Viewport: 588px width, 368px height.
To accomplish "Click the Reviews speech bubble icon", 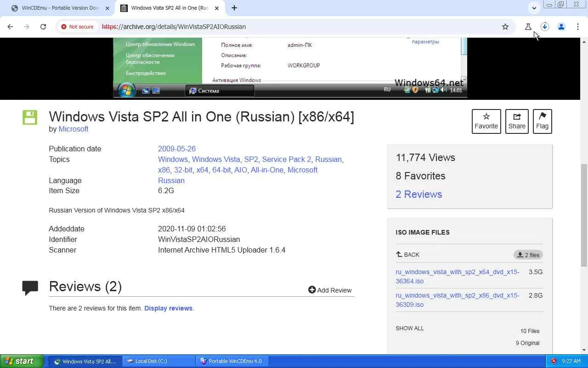I will 30,288.
